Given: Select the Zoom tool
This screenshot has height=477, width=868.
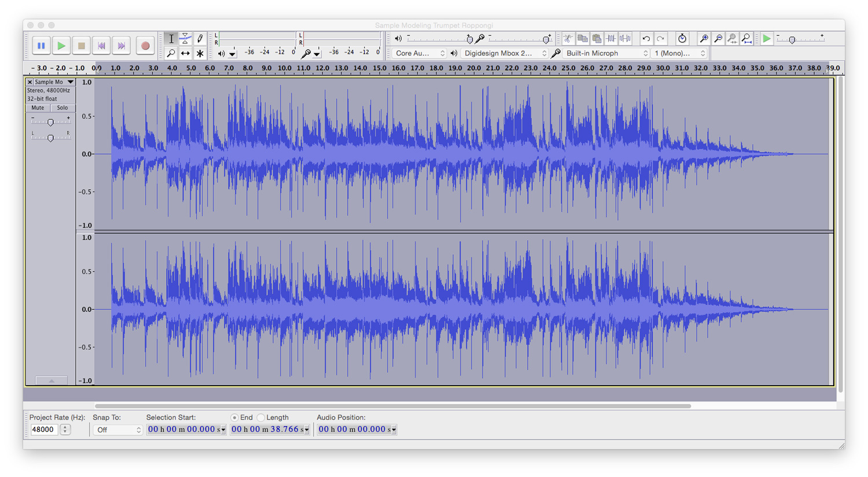Looking at the screenshot, I should (x=171, y=53).
